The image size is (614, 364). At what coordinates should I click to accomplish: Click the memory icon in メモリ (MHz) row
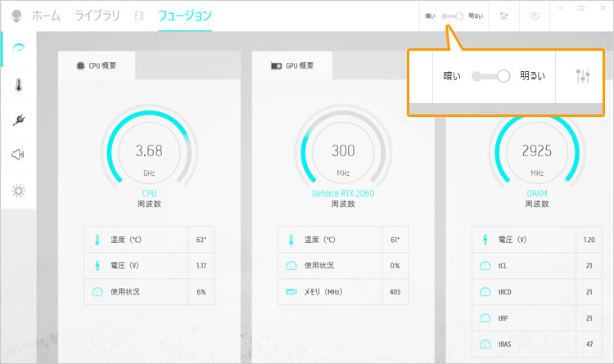click(x=291, y=292)
